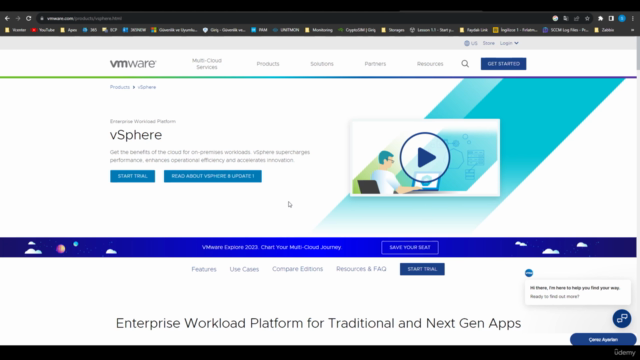The width and height of the screenshot is (640, 360).
Task: Open the YouTube bookmark
Action: tap(43, 30)
